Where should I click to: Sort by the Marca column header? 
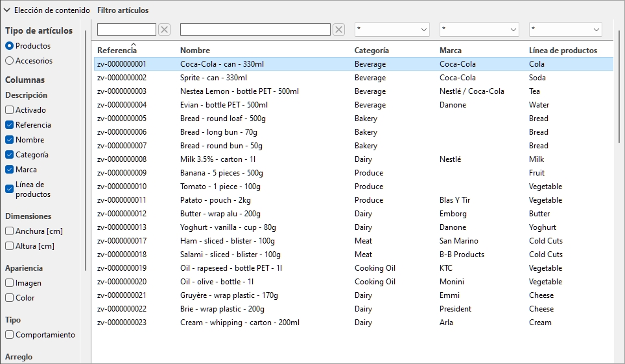451,50
